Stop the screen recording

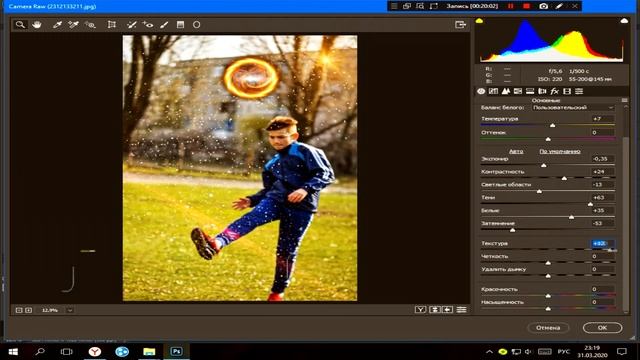click(527, 6)
